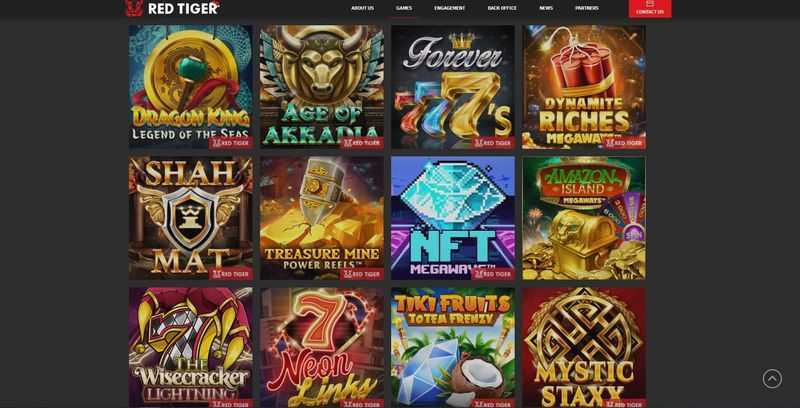Open Amazon Island Megaways game thumbnail

point(584,218)
